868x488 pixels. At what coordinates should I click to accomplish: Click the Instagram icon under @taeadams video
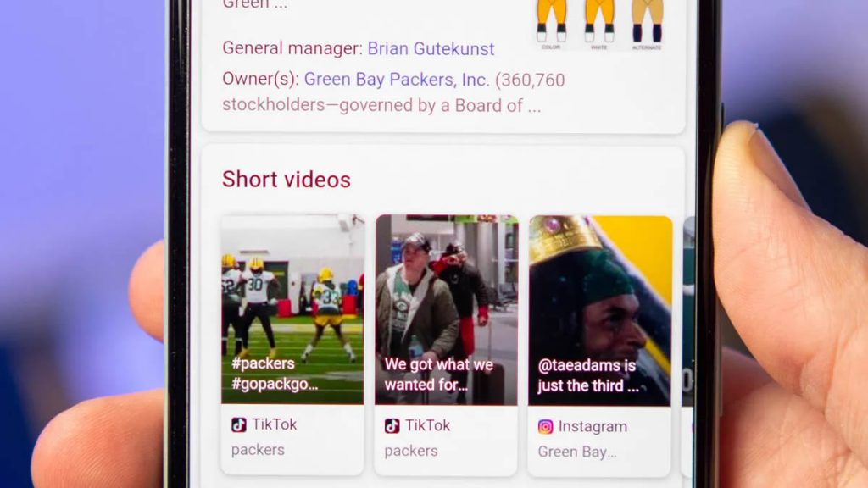point(545,427)
